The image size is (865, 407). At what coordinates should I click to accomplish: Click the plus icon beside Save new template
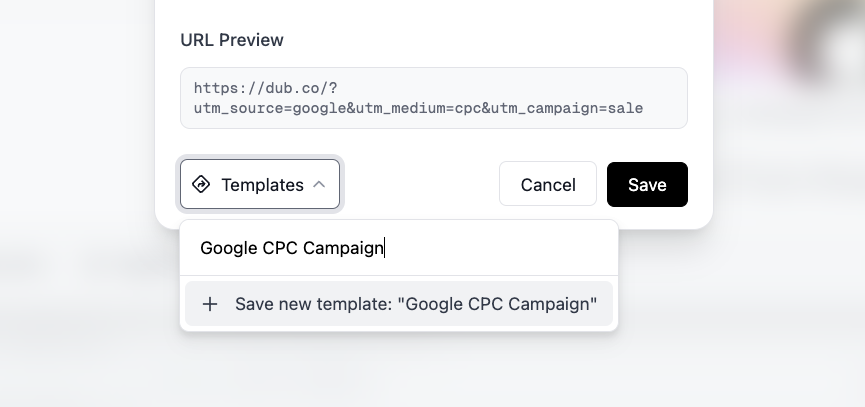tap(210, 304)
